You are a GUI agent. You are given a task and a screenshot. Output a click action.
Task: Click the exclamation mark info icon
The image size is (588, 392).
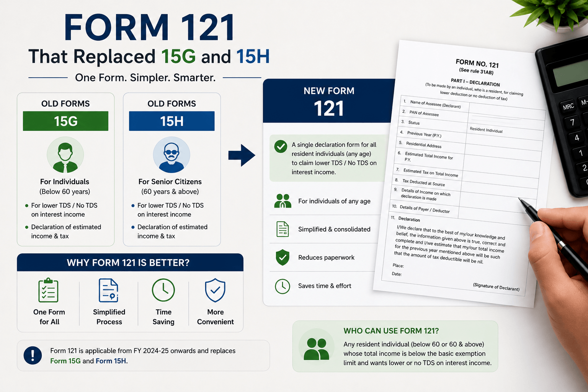point(33,355)
